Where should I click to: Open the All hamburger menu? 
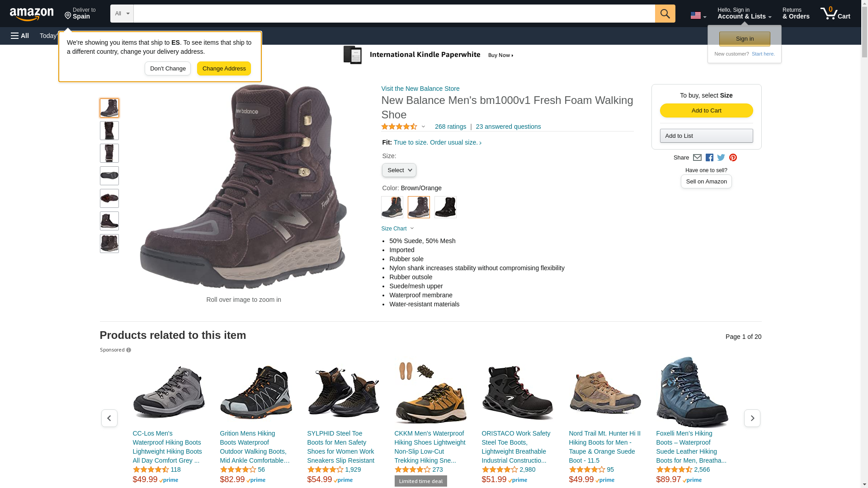20,36
